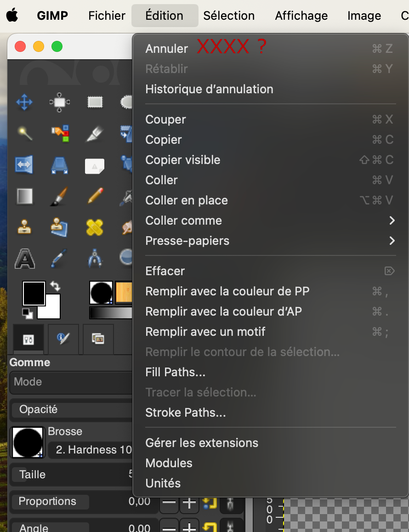Expand the Presse-papiers submenu
Image resolution: width=409 pixels, height=532 pixels.
pyautogui.click(x=392, y=241)
